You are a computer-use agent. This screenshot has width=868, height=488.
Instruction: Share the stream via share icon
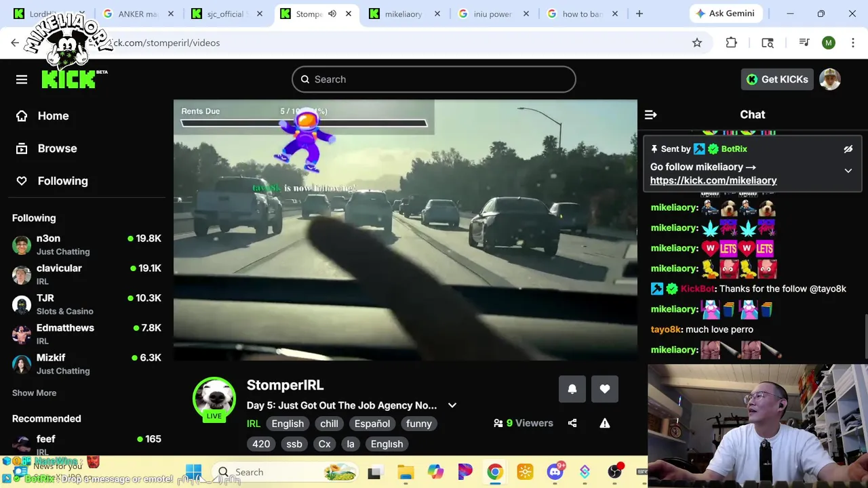click(x=572, y=423)
